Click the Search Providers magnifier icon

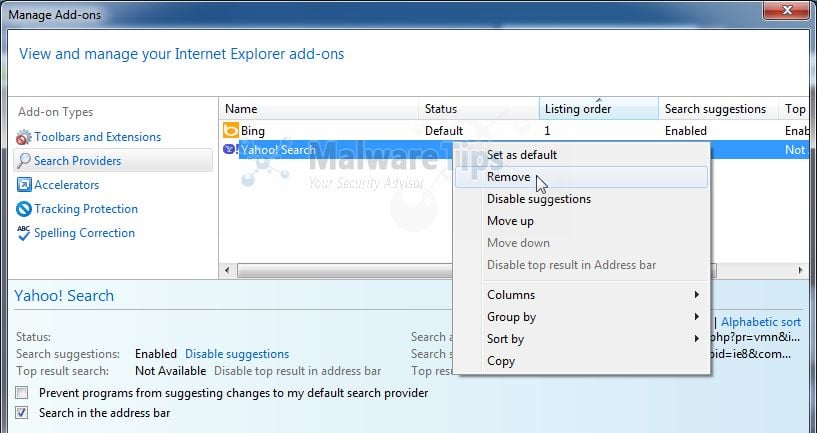[x=24, y=161]
